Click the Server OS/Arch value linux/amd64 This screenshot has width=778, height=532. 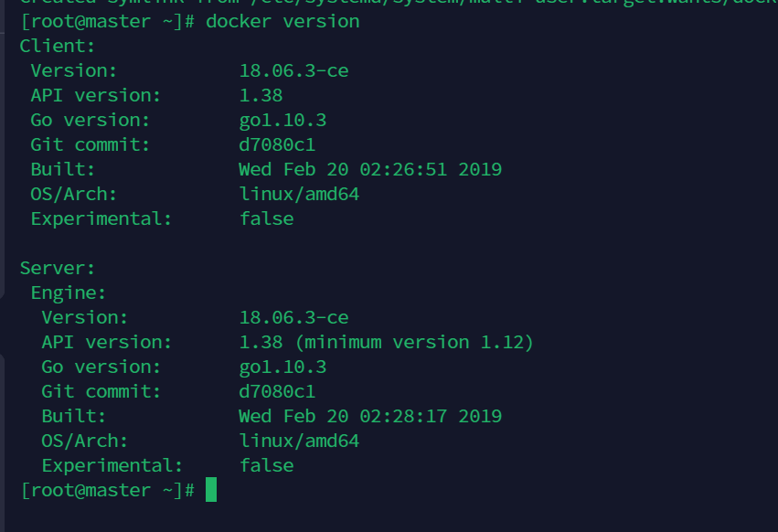pyautogui.click(x=299, y=441)
